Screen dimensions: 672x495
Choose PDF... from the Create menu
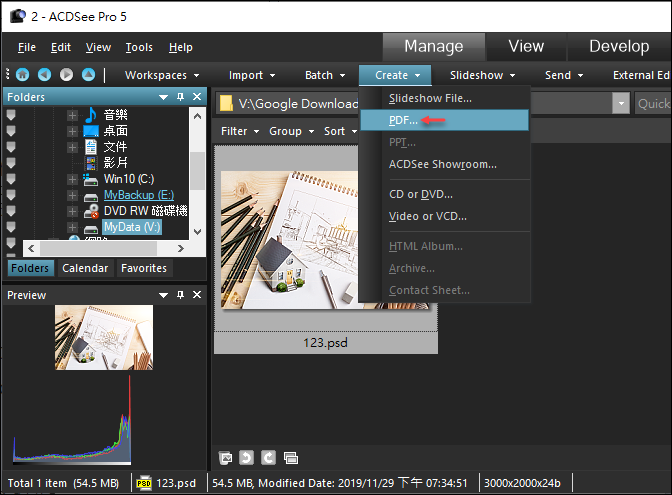pyautogui.click(x=444, y=120)
